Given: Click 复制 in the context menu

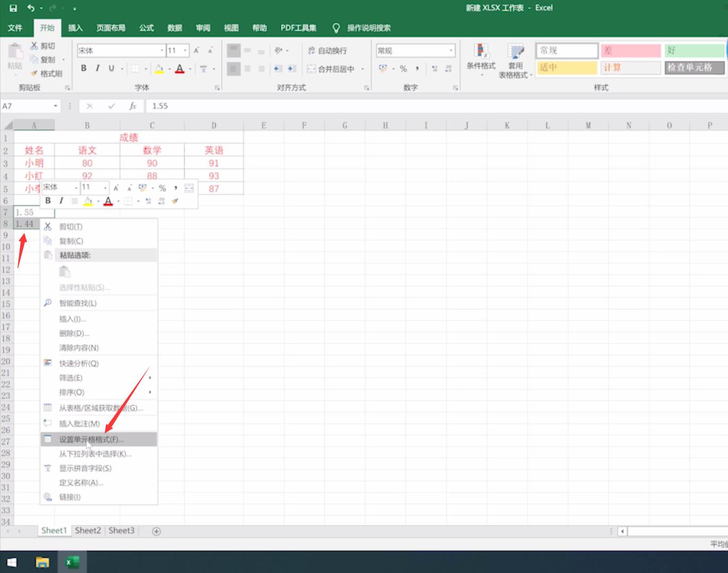Looking at the screenshot, I should coord(99,241).
